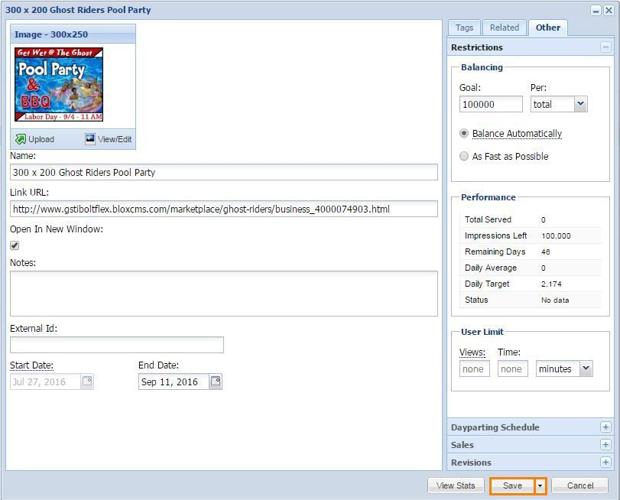
Task: Select the Other tab
Action: pyautogui.click(x=548, y=28)
